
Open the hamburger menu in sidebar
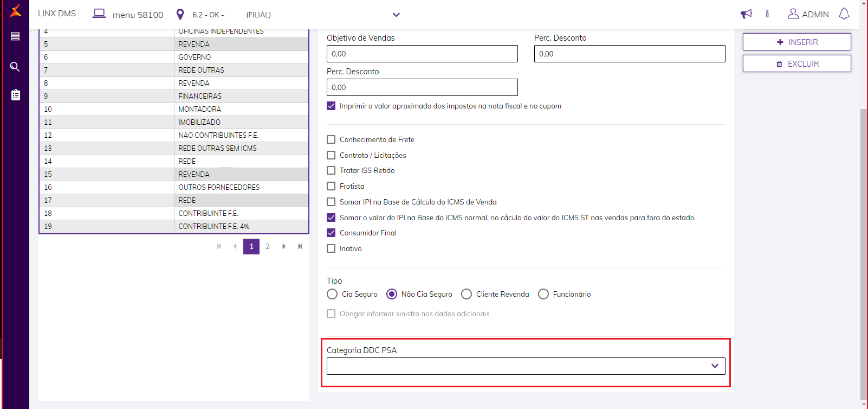[15, 36]
